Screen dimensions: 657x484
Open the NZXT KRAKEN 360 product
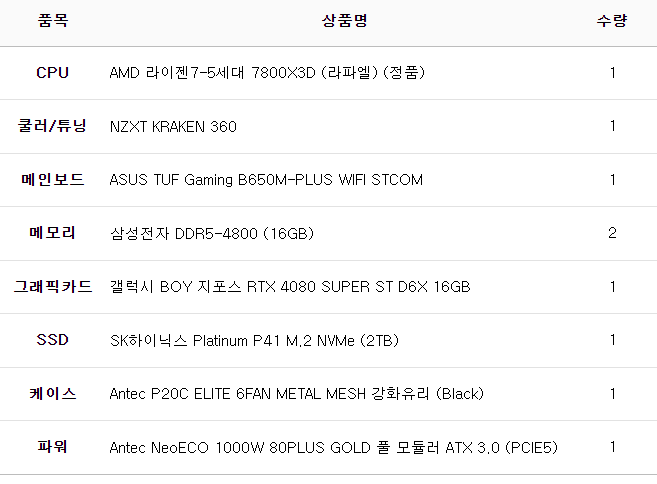point(173,126)
